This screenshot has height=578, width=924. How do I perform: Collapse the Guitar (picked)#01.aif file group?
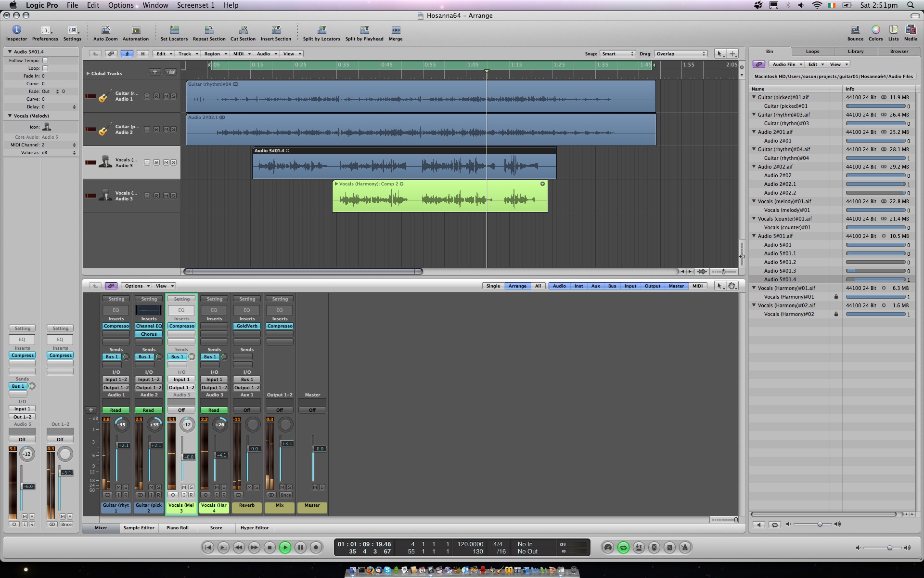click(x=754, y=97)
